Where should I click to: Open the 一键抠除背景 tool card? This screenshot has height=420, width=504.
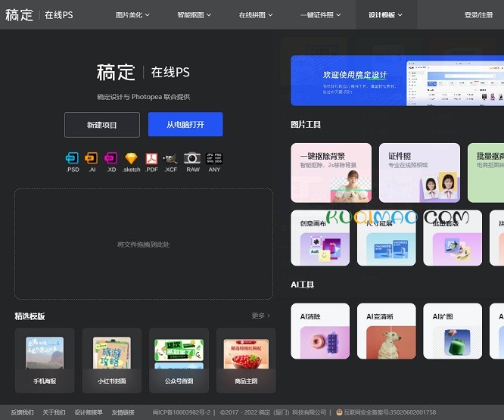(x=331, y=173)
